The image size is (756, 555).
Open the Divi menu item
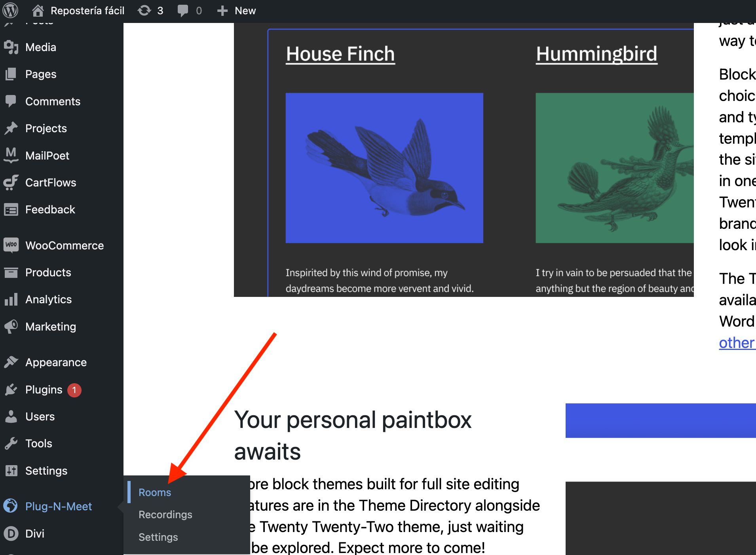click(x=35, y=534)
